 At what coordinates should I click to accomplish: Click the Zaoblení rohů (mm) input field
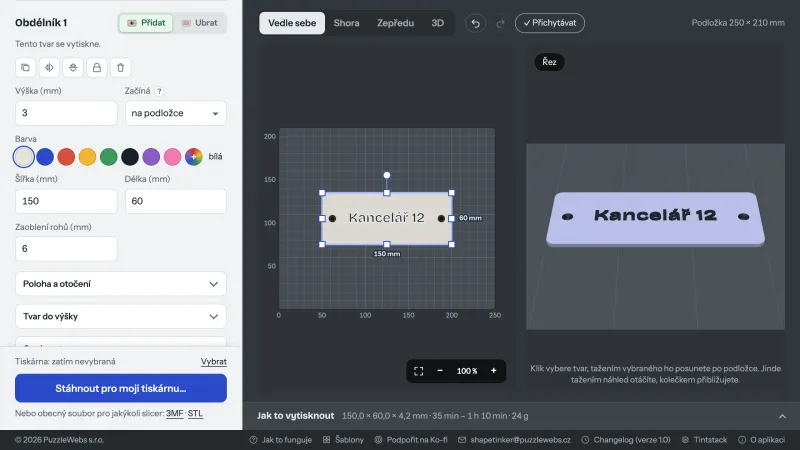(66, 248)
